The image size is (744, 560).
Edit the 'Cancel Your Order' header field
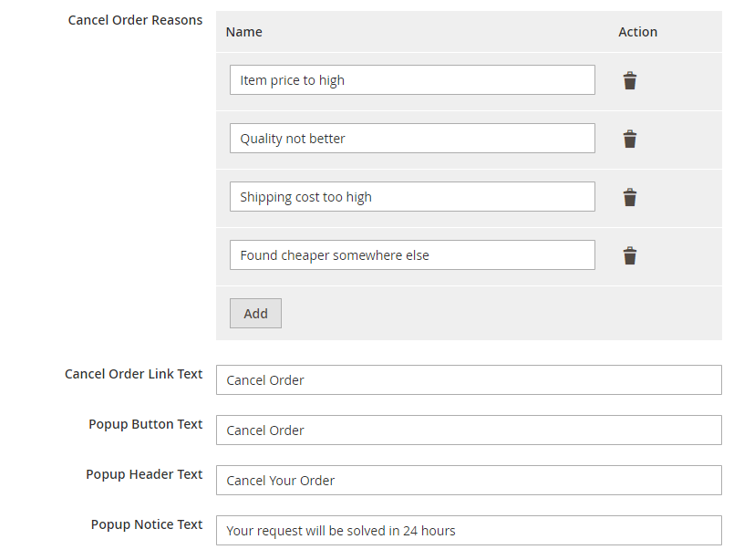pyautogui.click(x=469, y=481)
